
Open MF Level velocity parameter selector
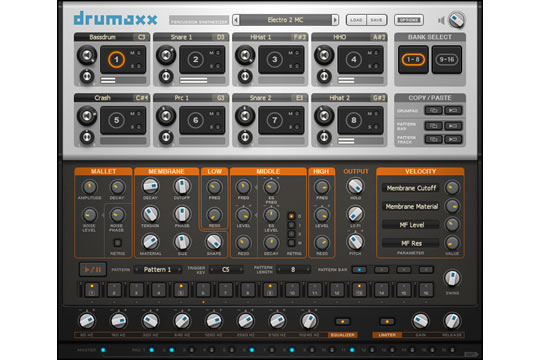tap(411, 225)
